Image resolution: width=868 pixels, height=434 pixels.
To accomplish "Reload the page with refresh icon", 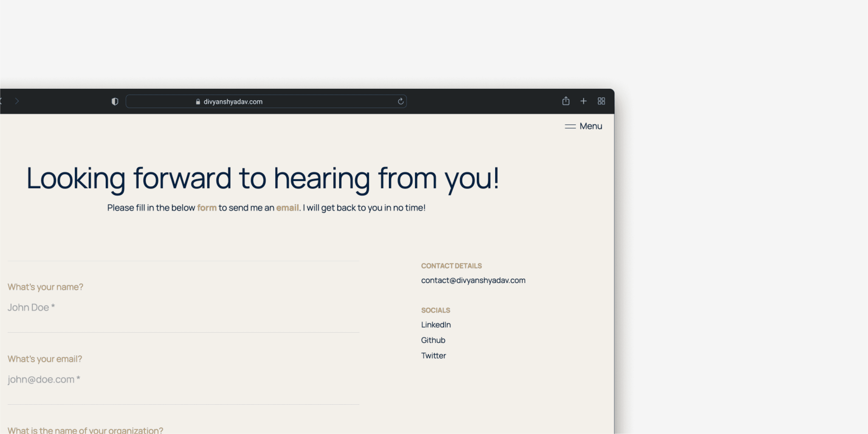I will (x=400, y=101).
